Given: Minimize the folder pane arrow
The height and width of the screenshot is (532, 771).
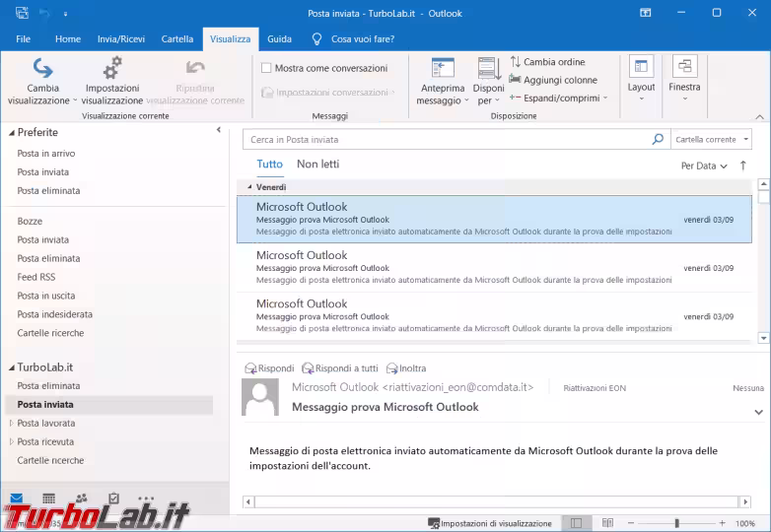Looking at the screenshot, I should [218, 130].
